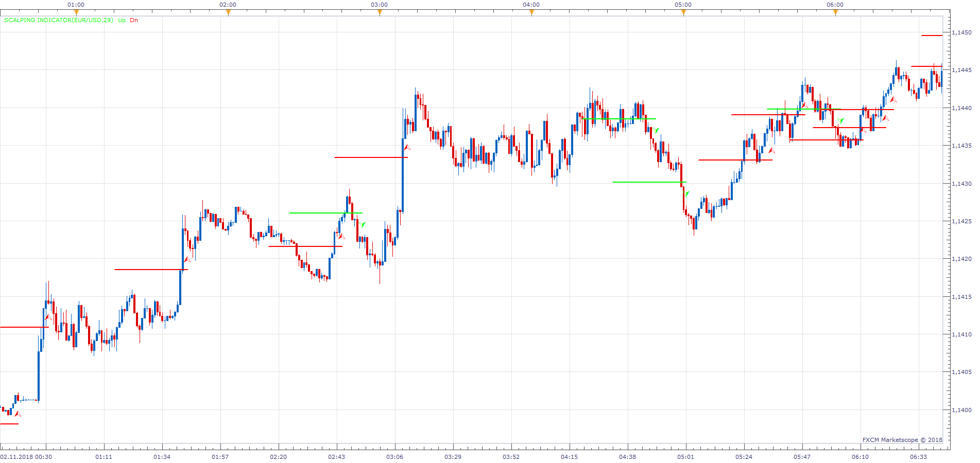Click the 05:47 time axis label
Image resolution: width=980 pixels, height=463 pixels.
pos(802,457)
